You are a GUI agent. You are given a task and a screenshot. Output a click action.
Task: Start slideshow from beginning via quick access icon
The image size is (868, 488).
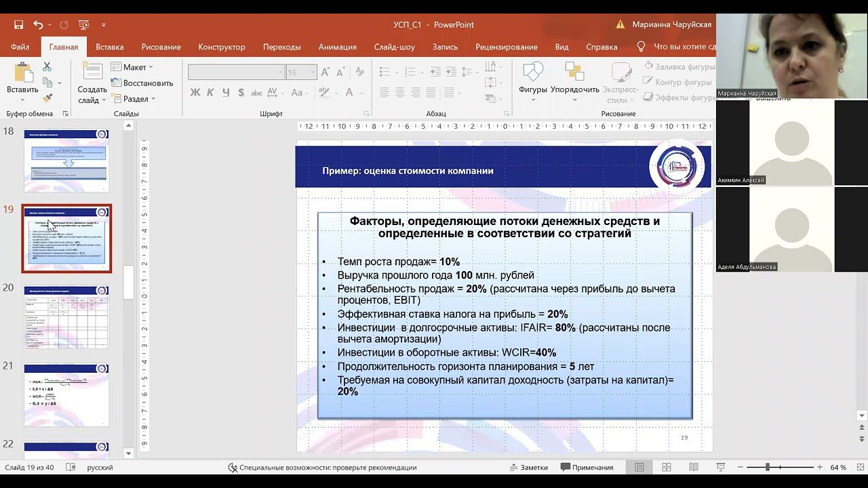[x=83, y=25]
